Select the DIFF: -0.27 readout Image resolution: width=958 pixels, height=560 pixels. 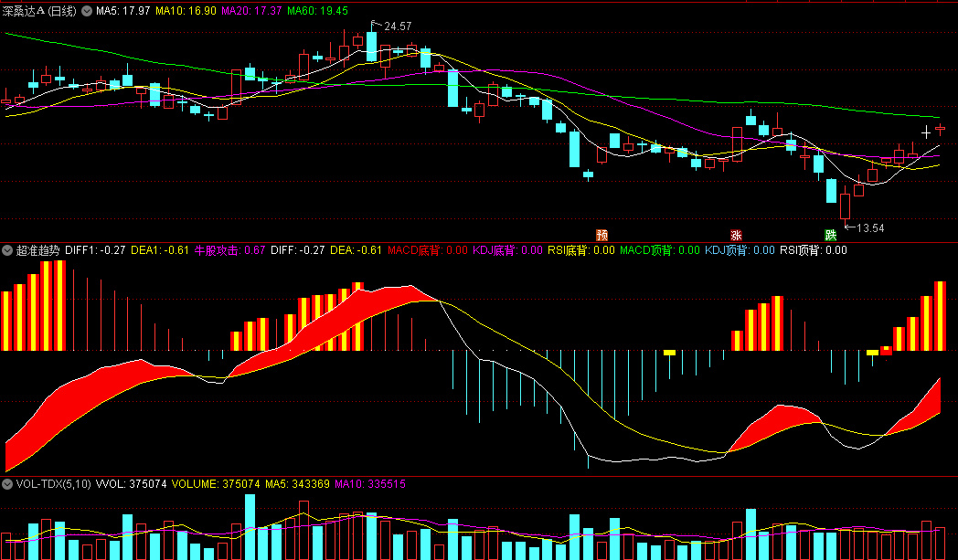coord(297,250)
